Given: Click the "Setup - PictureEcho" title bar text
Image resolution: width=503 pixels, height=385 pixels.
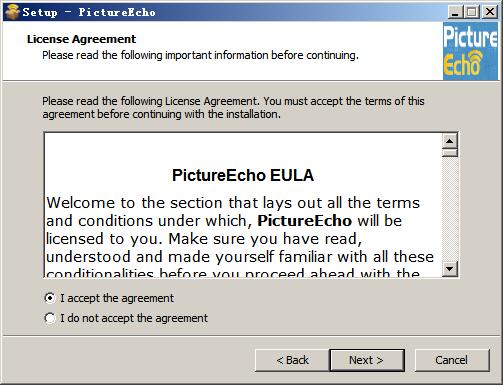Looking at the screenshot, I should [89, 12].
